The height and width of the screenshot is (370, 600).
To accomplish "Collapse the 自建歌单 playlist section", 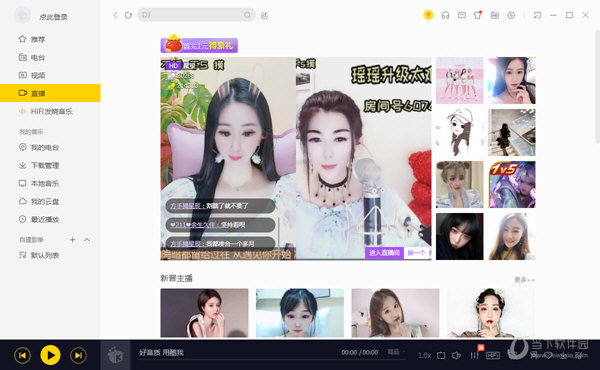I will (x=87, y=240).
